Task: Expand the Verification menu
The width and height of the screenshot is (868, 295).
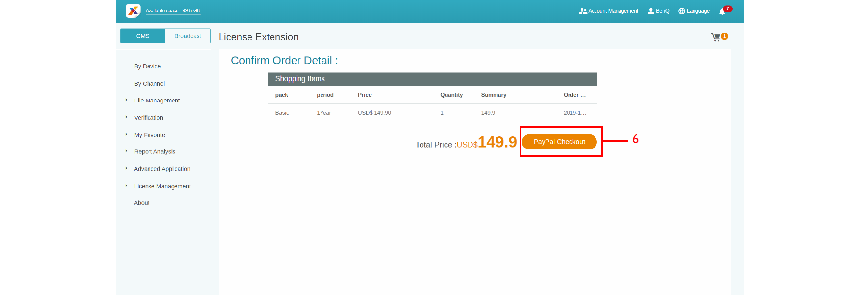Action: (x=149, y=118)
